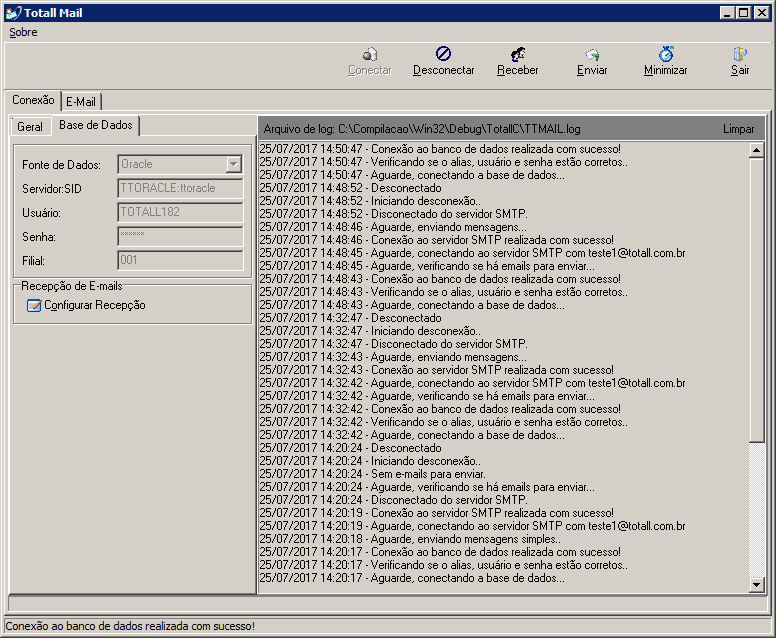Click the Minimizar label
Image resolution: width=776 pixels, height=638 pixels.
tap(666, 70)
